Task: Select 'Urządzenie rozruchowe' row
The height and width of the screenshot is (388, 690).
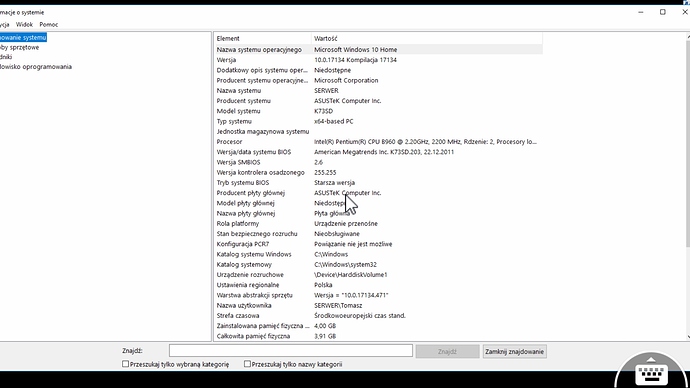Action: pyautogui.click(x=378, y=275)
